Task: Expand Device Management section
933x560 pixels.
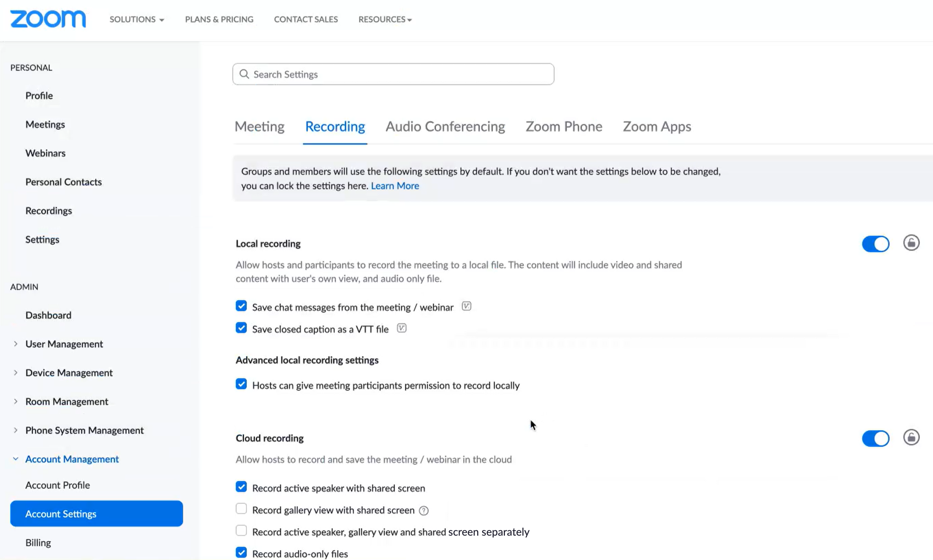Action: [x=16, y=373]
